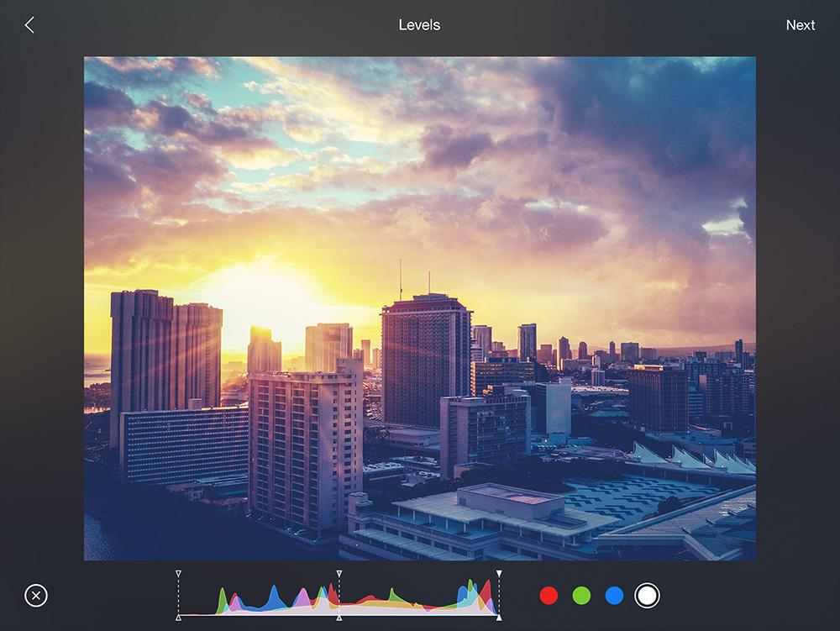Choose the blue channel

[614, 596]
